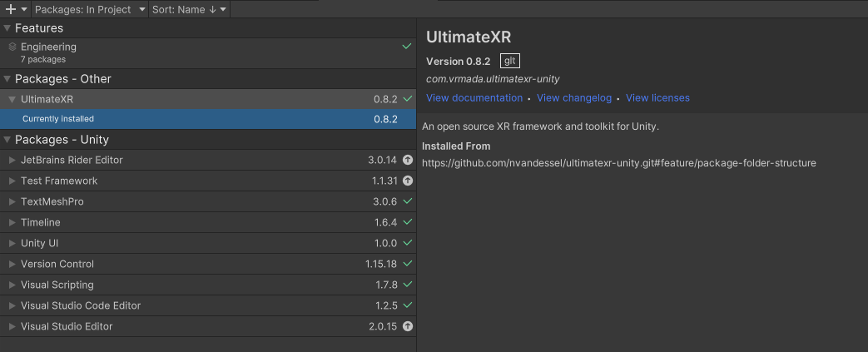Click the git tag badge
The image size is (868, 352).
coord(510,61)
